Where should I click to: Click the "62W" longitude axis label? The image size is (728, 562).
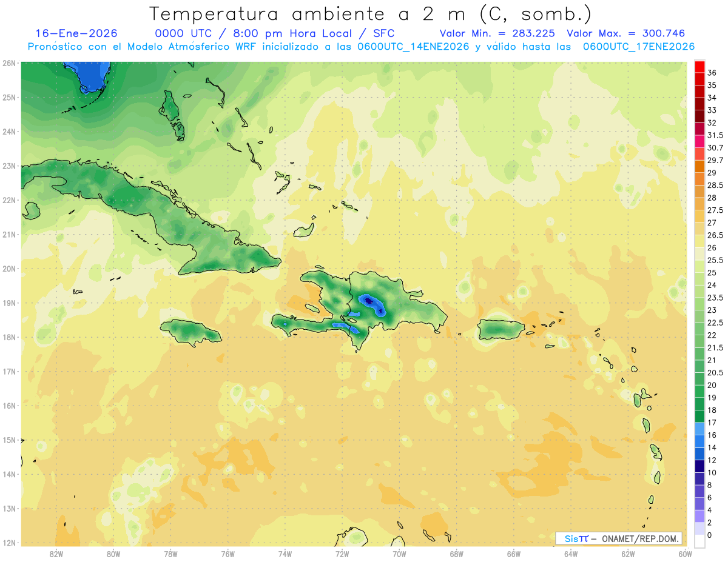[628, 554]
